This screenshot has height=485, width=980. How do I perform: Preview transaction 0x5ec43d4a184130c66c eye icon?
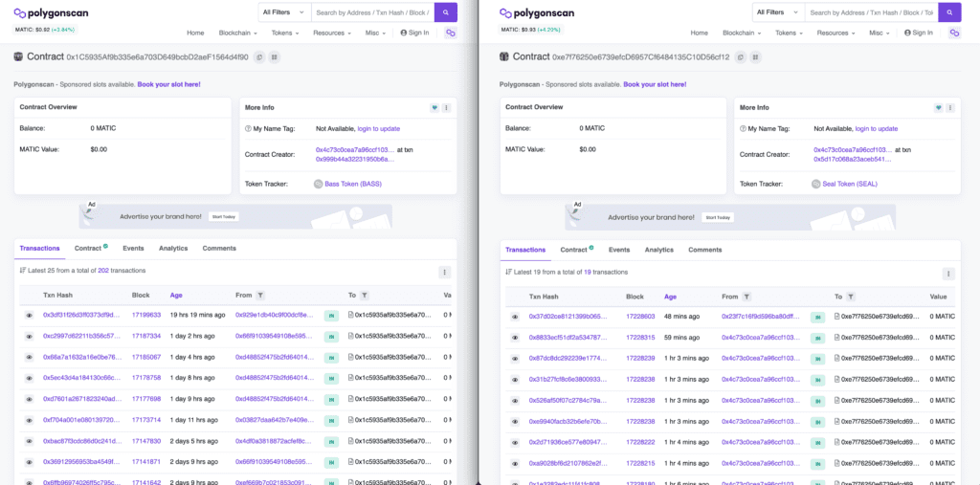click(x=29, y=378)
